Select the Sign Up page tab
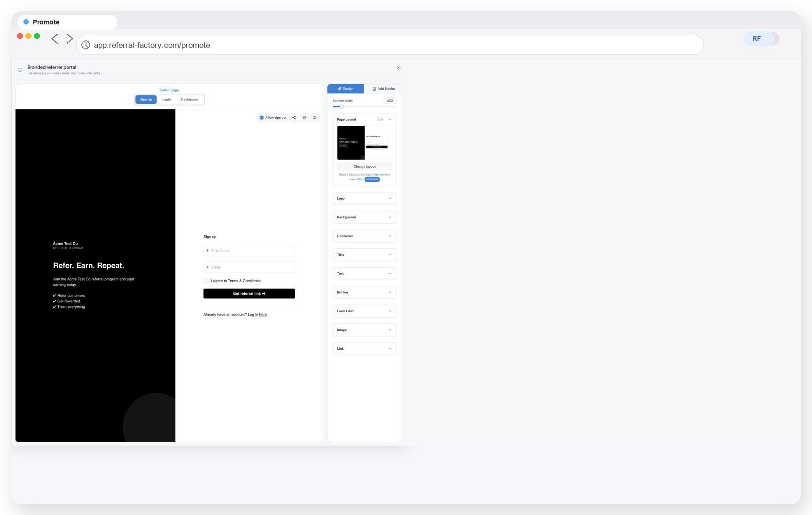812x515 pixels. (146, 100)
